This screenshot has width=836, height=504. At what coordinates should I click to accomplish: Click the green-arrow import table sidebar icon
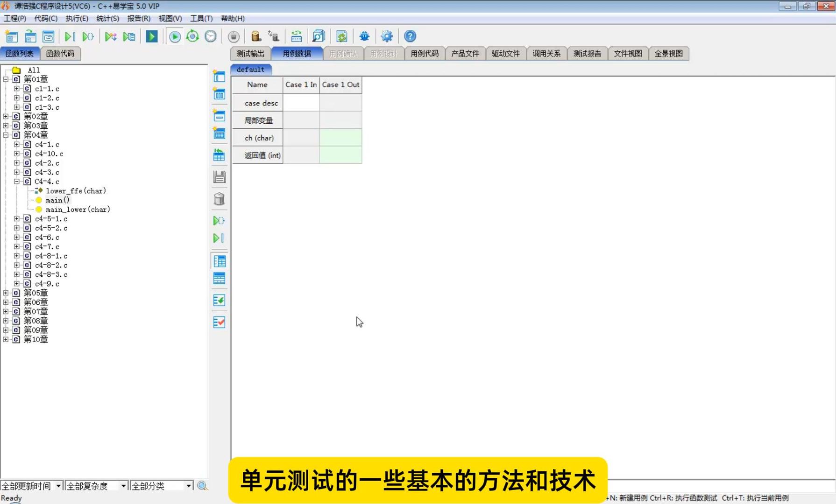pos(219,155)
